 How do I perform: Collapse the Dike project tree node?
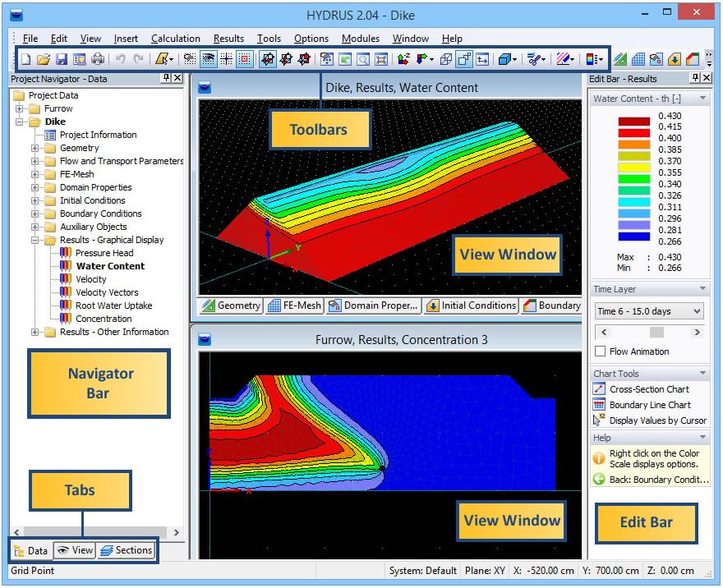point(19,122)
